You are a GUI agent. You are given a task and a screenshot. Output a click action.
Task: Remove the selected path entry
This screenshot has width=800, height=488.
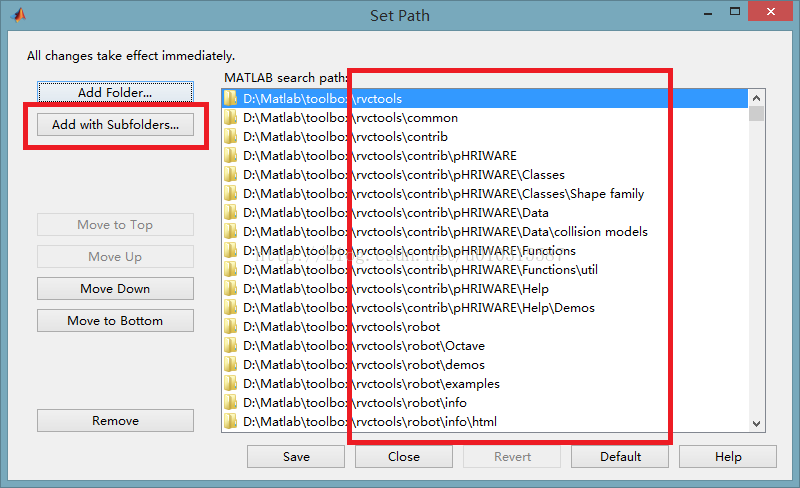click(x=115, y=421)
